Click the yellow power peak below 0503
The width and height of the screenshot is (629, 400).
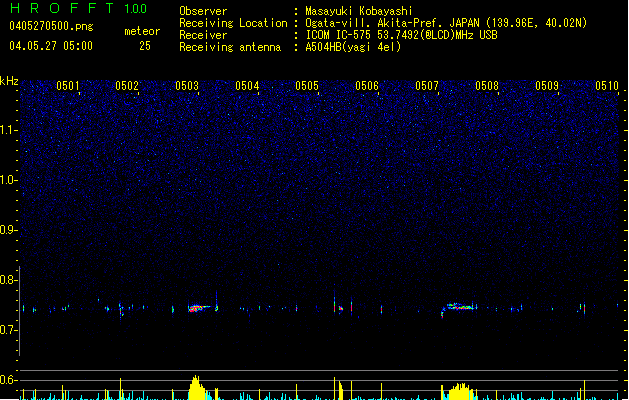tap(197, 388)
